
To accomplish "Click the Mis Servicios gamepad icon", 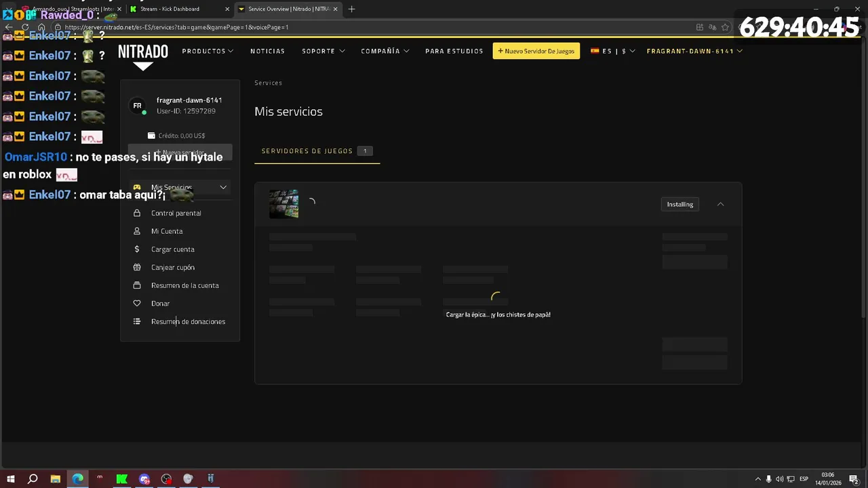I will coord(137,187).
